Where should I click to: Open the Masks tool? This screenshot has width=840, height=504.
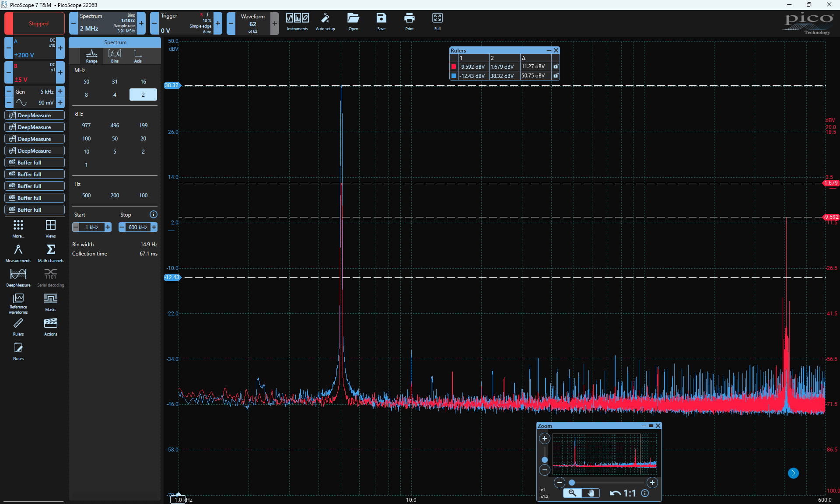click(51, 302)
